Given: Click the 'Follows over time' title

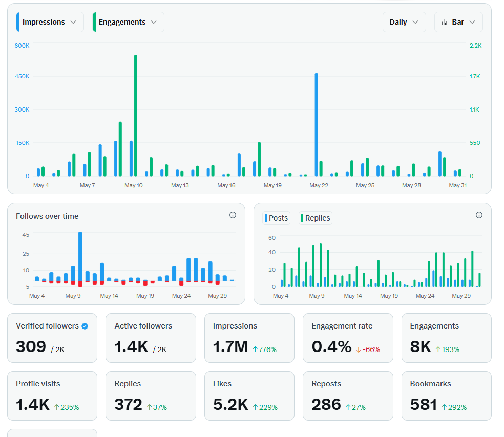Looking at the screenshot, I should [x=47, y=216].
